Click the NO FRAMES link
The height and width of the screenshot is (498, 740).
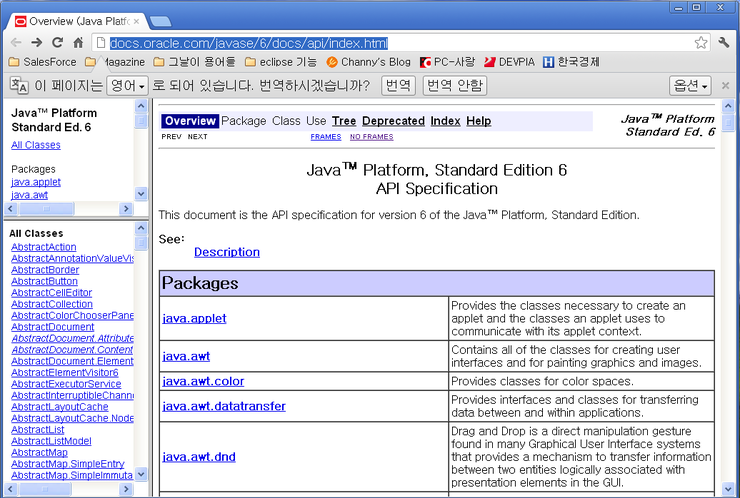[371, 136]
